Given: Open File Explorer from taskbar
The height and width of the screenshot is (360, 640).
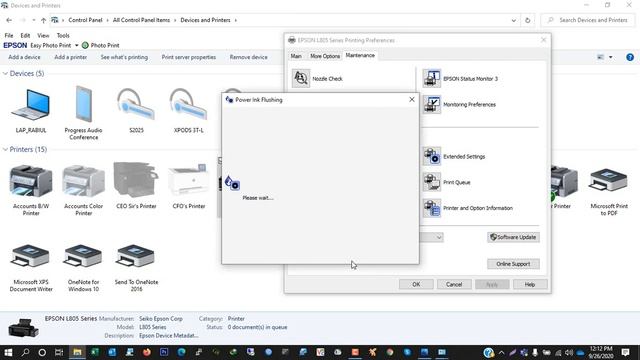Looking at the screenshot, I should point(77,352).
